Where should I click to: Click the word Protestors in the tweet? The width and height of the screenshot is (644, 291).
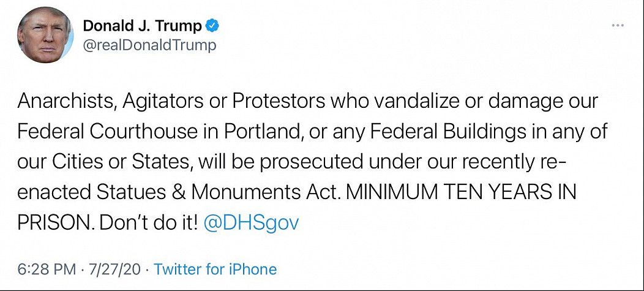tap(275, 102)
